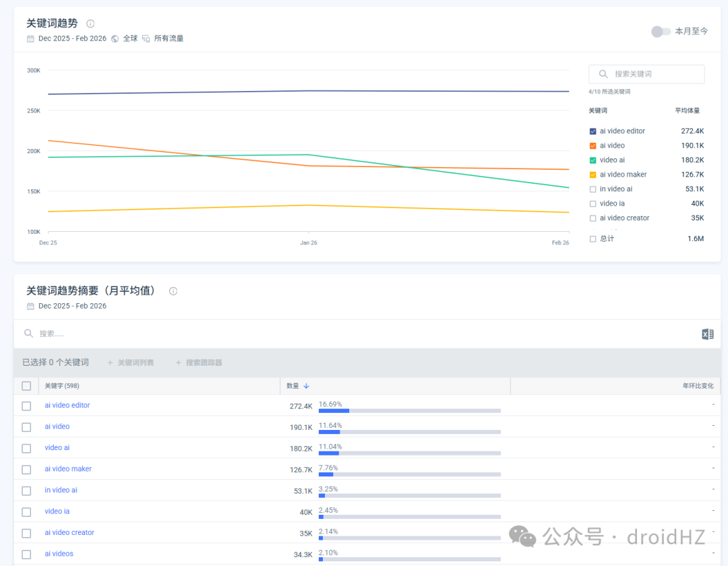
Task: Sort by the 数量 column arrow
Action: (307, 386)
